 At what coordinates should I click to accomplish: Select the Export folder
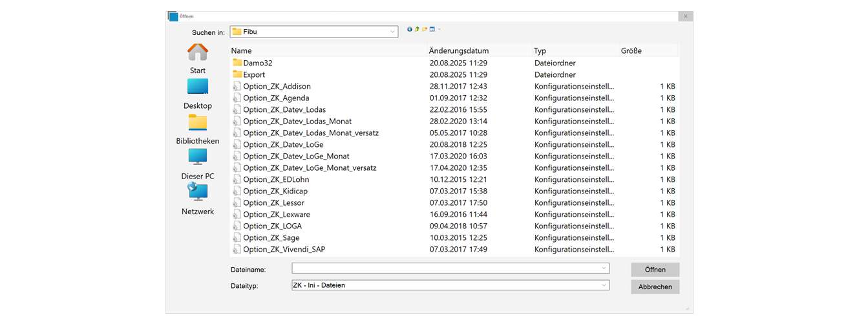tap(254, 75)
